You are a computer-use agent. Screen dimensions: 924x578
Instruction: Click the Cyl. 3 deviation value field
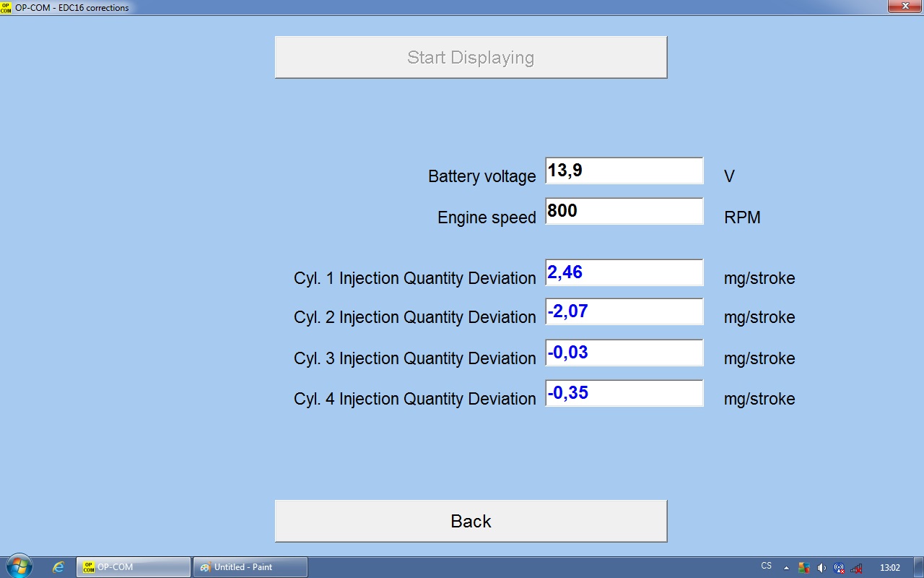coord(624,353)
